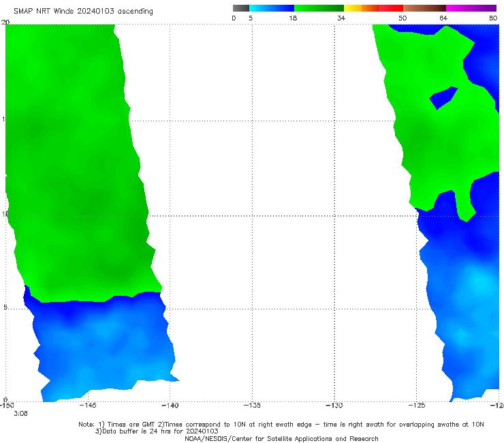Click the longitude label '-135'
Screen dimensions: 504x443
tap(252, 406)
